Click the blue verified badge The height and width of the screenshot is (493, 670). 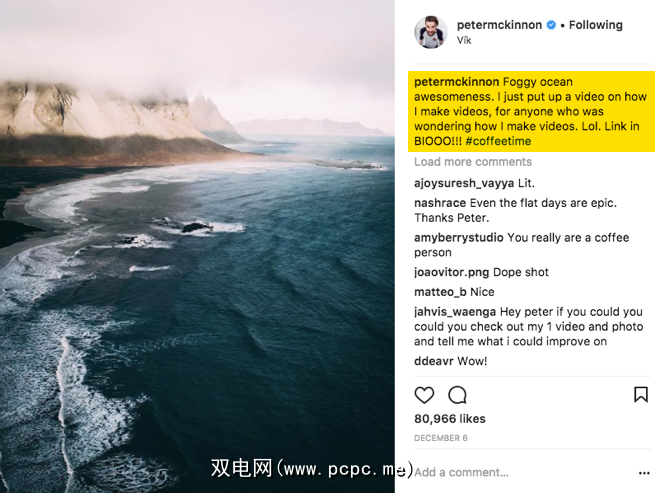coord(551,25)
